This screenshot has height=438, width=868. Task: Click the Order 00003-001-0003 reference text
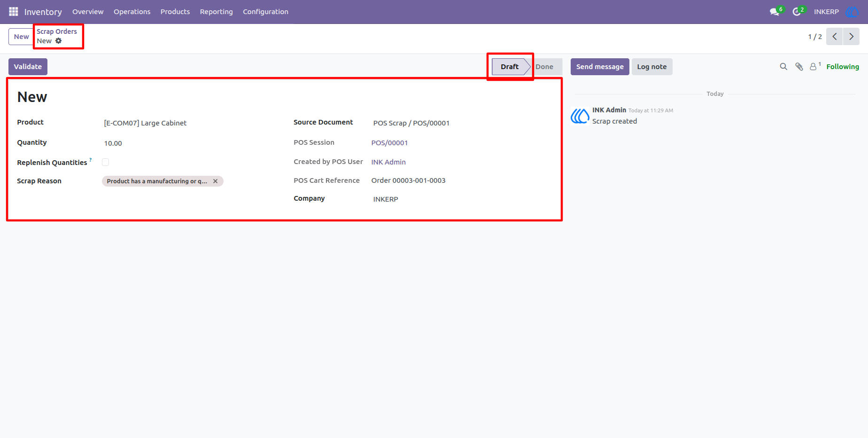pos(408,180)
